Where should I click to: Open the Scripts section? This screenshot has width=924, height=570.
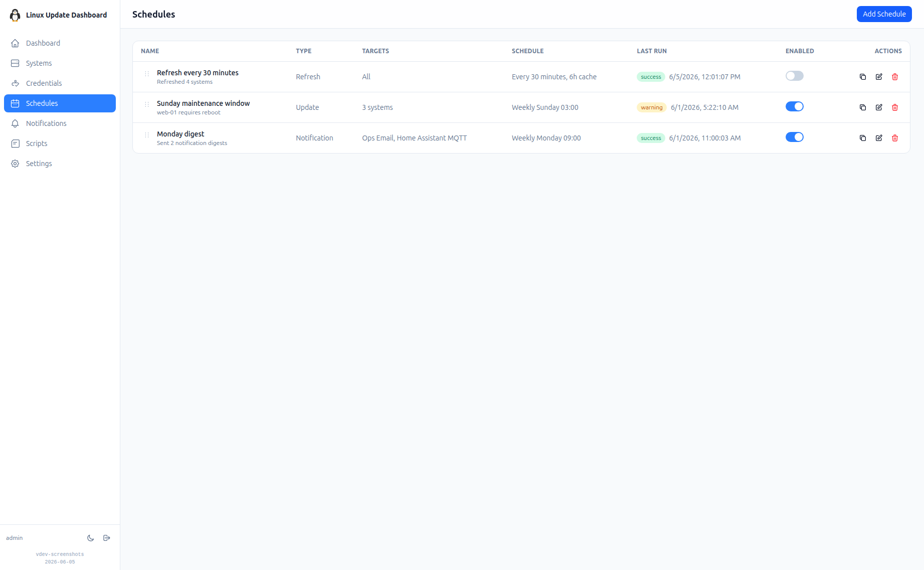point(60,144)
